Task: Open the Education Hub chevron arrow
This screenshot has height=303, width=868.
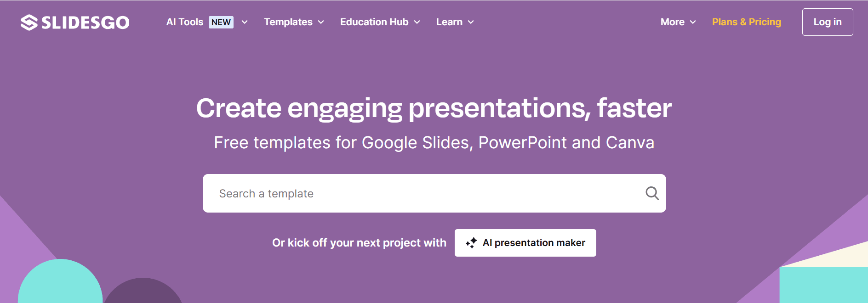Action: click(x=417, y=22)
